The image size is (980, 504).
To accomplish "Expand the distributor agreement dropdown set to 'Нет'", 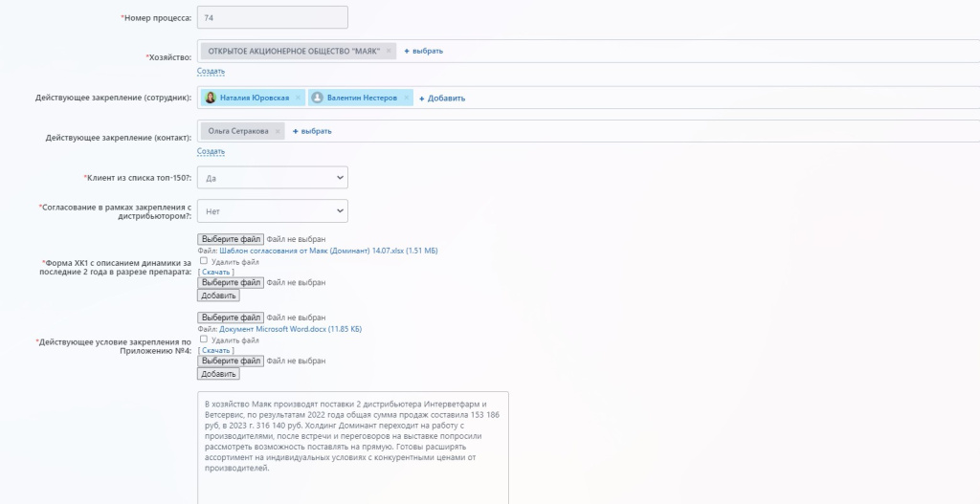I will [272, 210].
